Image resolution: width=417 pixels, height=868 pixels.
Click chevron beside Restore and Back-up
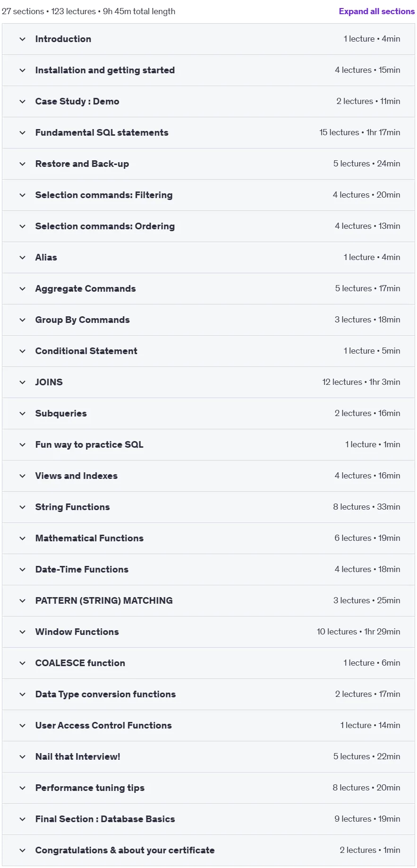(x=22, y=164)
